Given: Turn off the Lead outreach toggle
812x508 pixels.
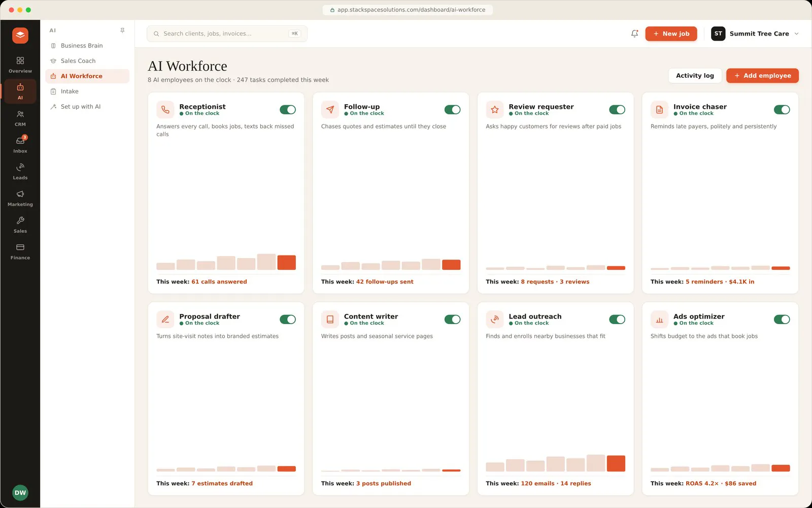Looking at the screenshot, I should pos(617,320).
